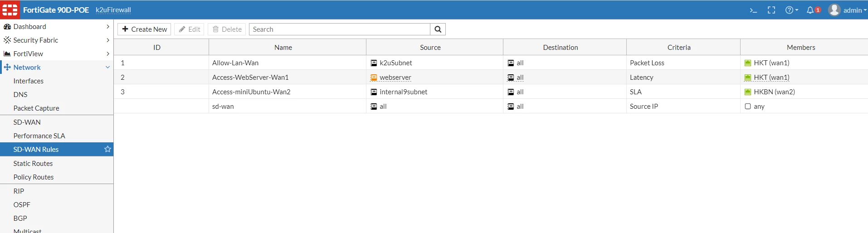Click the k2uSubnet source text
This screenshot has height=233, width=868.
[396, 63]
